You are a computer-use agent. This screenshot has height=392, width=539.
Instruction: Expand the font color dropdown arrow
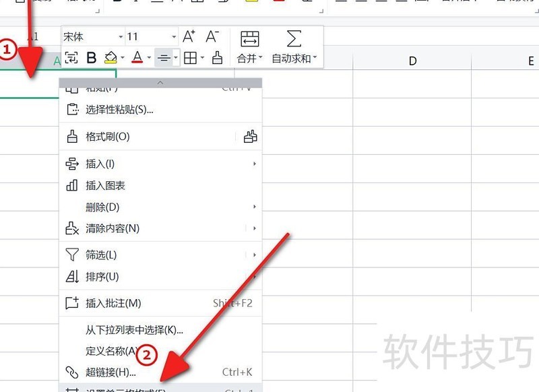(149, 58)
